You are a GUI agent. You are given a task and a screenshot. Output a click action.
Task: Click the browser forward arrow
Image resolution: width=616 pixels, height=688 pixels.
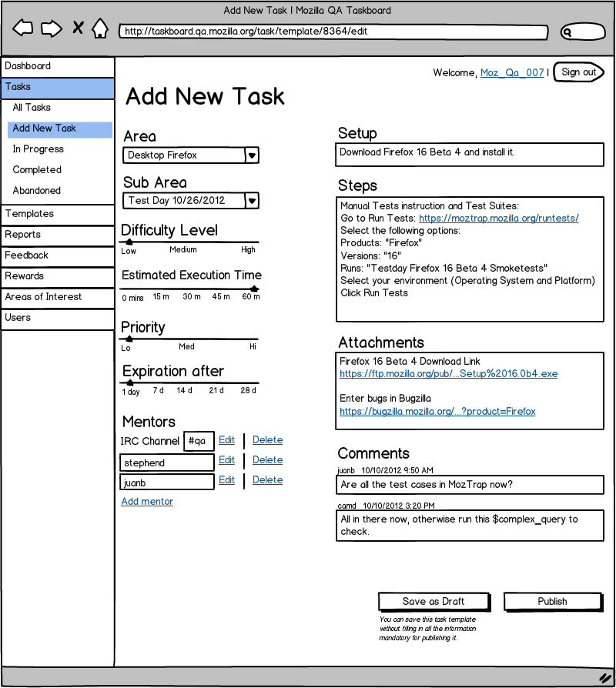pos(52,28)
